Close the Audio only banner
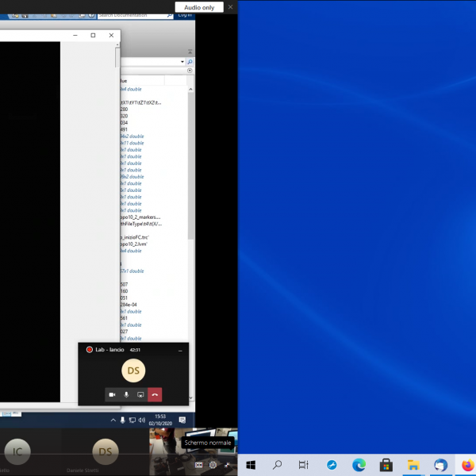The height and width of the screenshot is (476, 476). [x=230, y=7]
